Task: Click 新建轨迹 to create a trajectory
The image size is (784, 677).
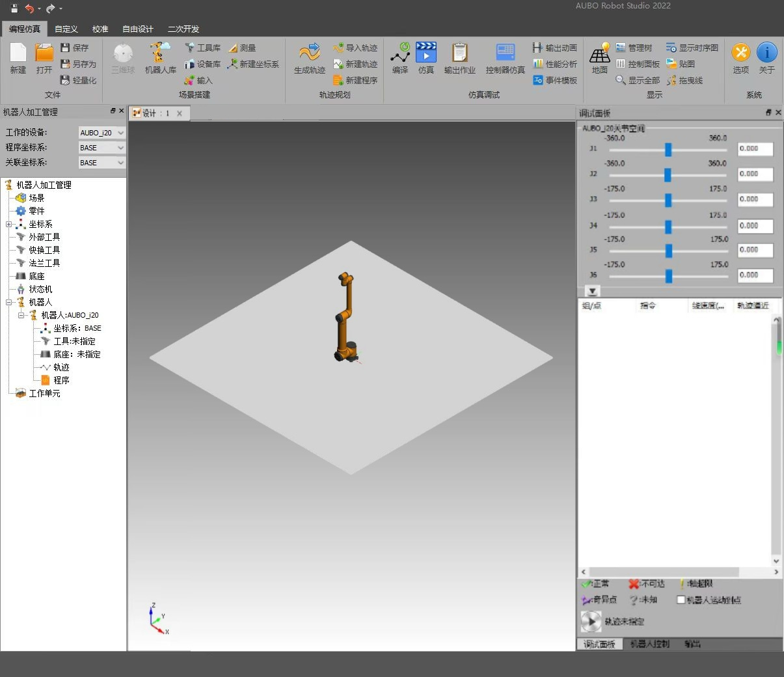Action: pos(355,64)
